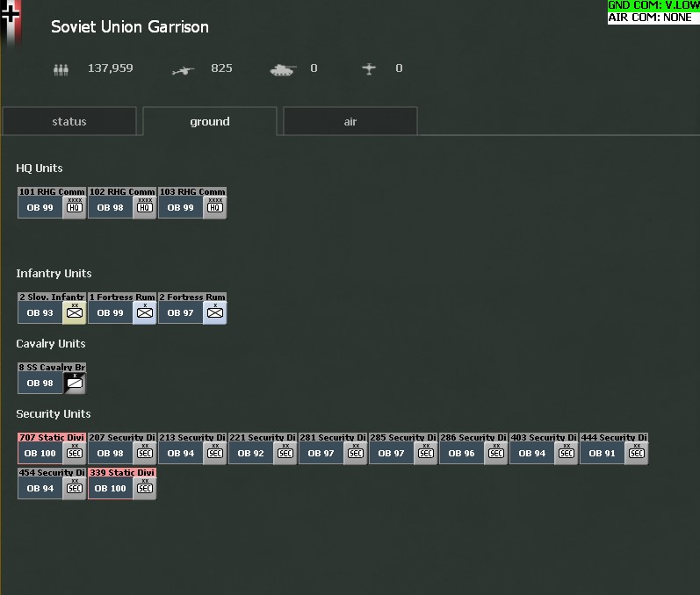Click the 8 SS Cavalry Br symbol
The width and height of the screenshot is (700, 595).
tap(75, 383)
